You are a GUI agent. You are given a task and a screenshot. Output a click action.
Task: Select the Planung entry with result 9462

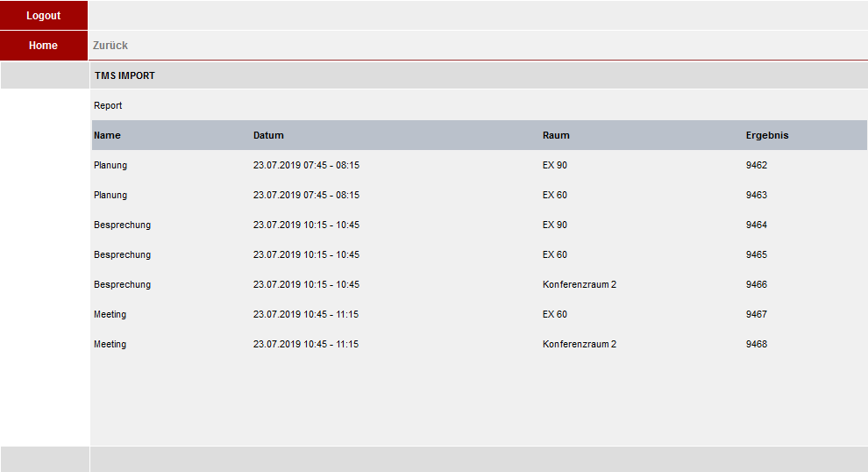tap(480, 165)
